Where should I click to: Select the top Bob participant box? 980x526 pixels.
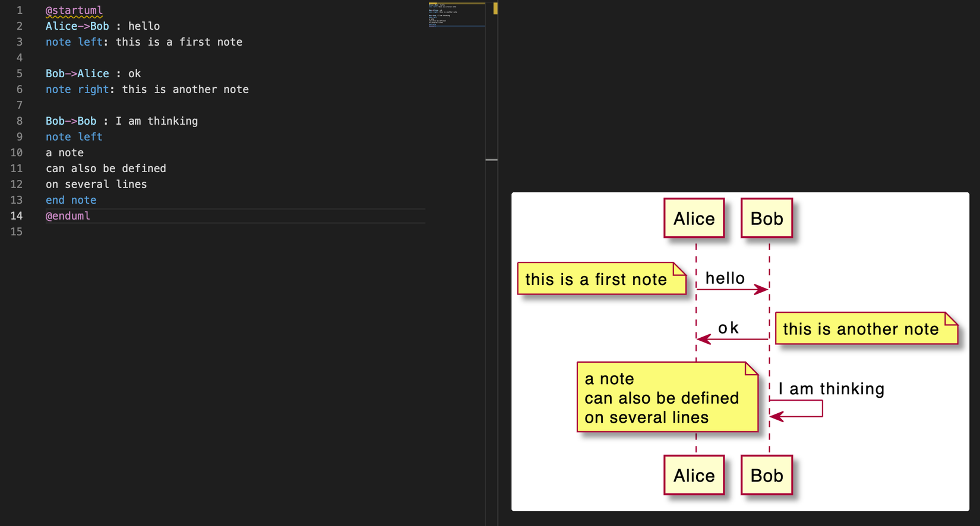pos(766,218)
